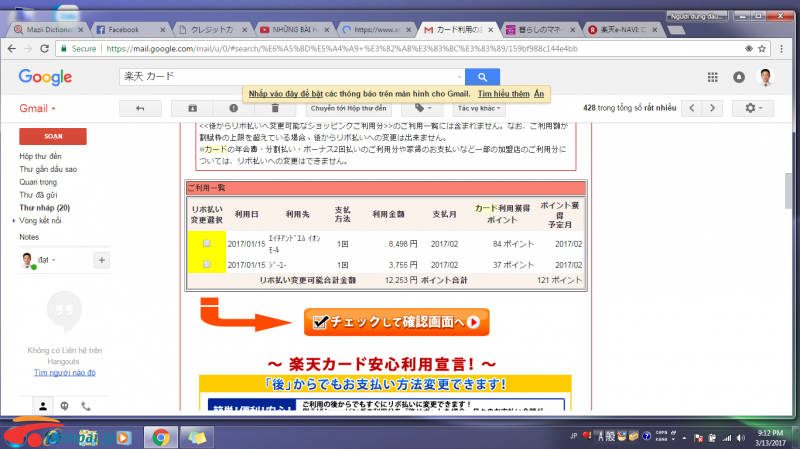Check the 3,755 円 row checkbox

coord(207,264)
